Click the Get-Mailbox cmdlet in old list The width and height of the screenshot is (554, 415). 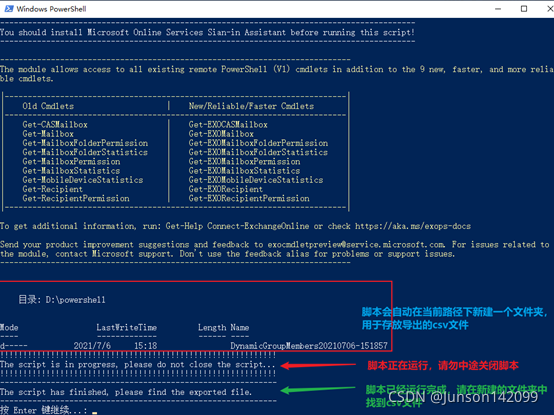[48, 134]
